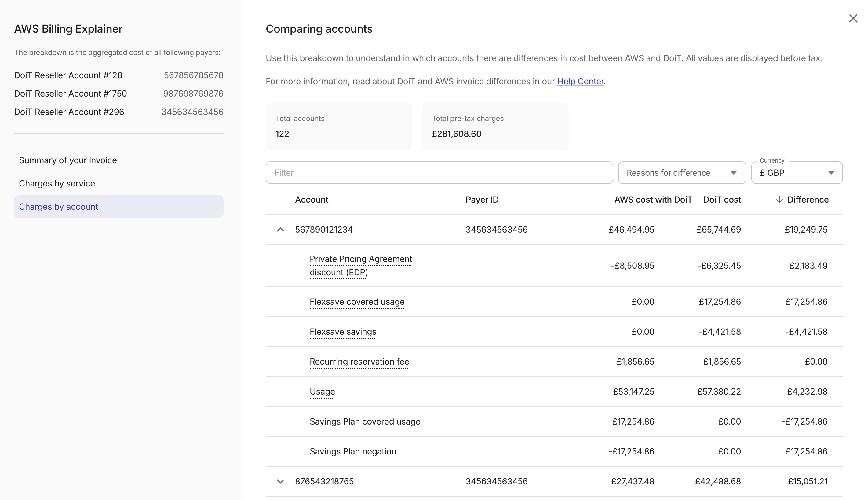868x500 pixels.
Task: Click AWS cost value £27,437.48
Action: 632,481
